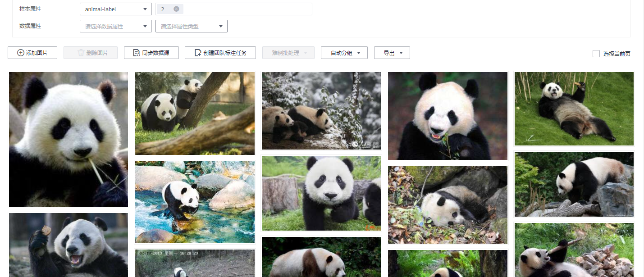
Task: Expand the data attribute selection dropdown
Action: 115,27
